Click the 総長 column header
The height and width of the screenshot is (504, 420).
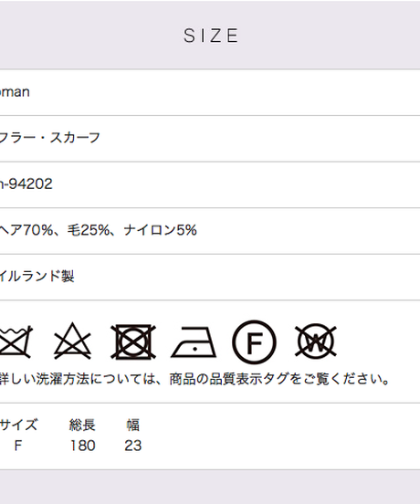pos(82,425)
